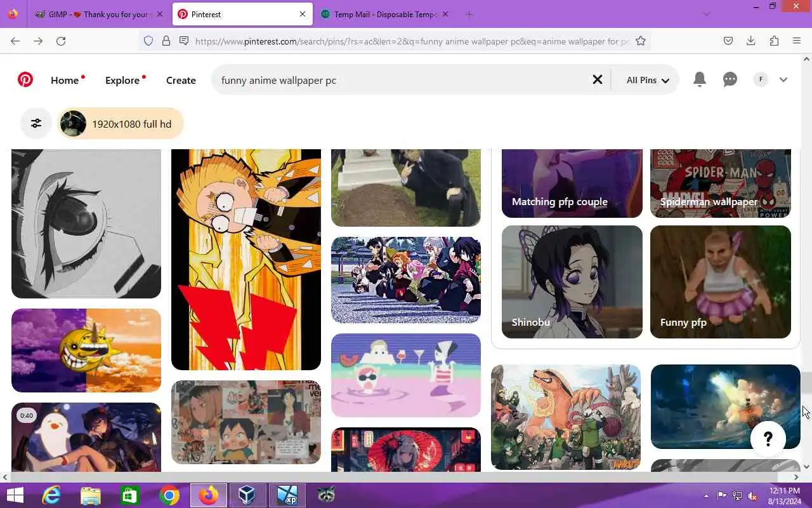Open the Pinterest logo home link
Viewport: 812px width, 508px height.
click(x=25, y=80)
